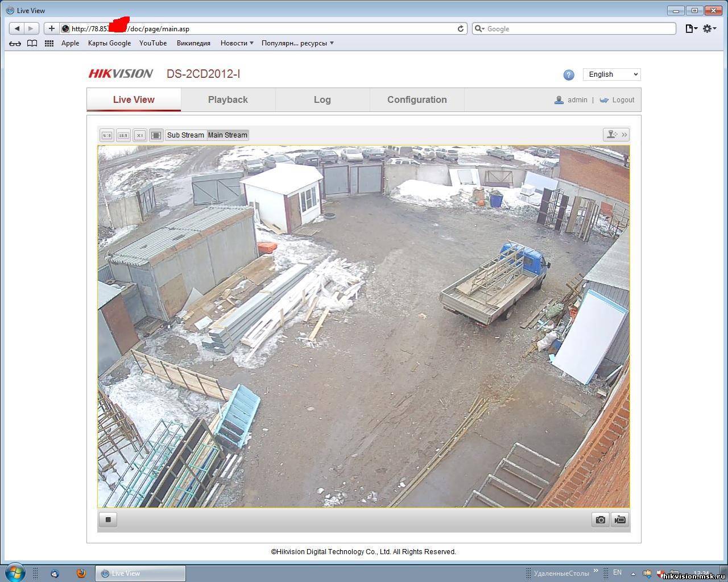The image size is (728, 582).
Task: Click the address bar URL field
Action: pyautogui.click(x=263, y=28)
